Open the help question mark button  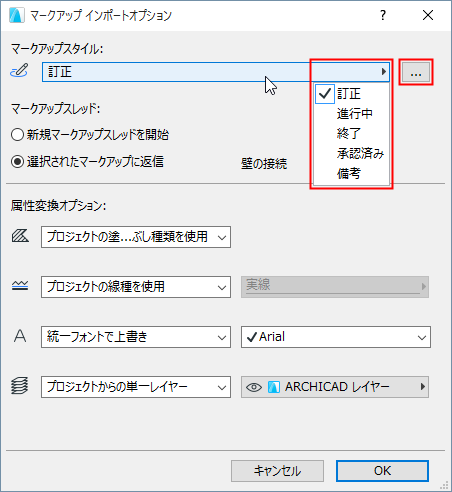click(x=383, y=15)
